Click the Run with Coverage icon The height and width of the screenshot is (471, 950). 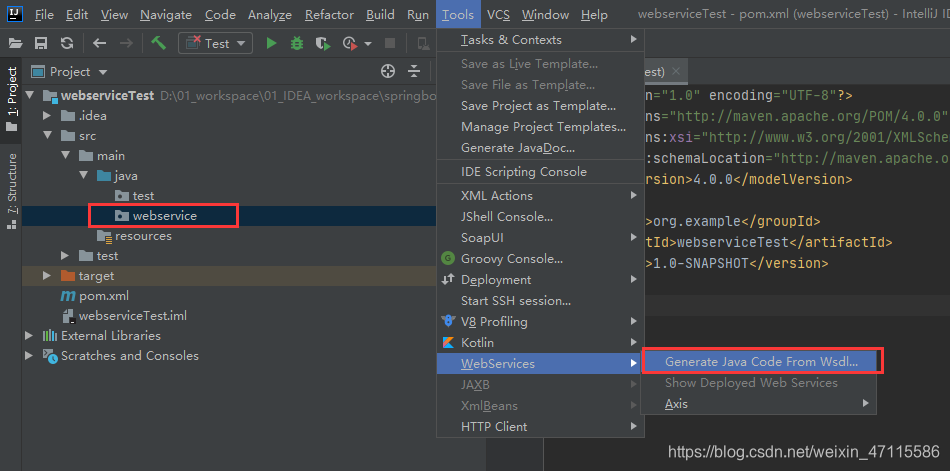click(x=324, y=43)
